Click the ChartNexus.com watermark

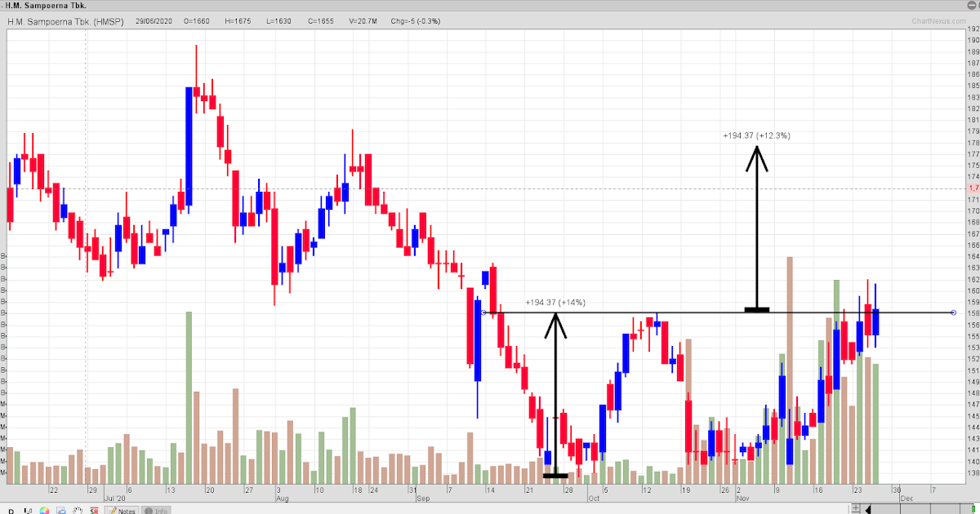click(939, 22)
